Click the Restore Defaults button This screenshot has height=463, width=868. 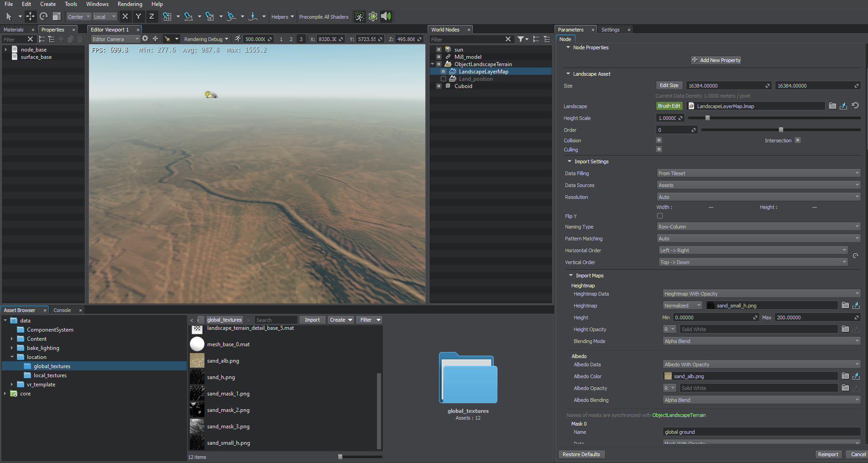pyautogui.click(x=581, y=454)
